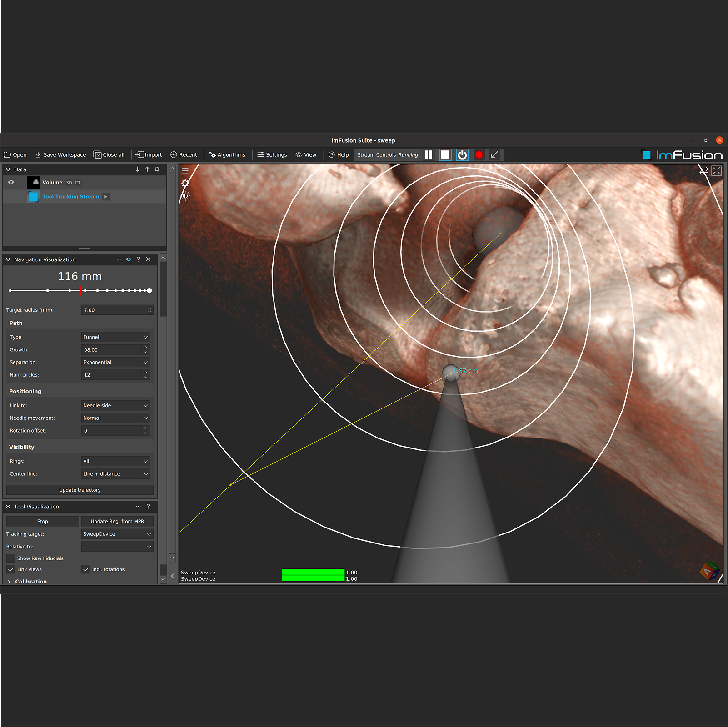Image resolution: width=728 pixels, height=727 pixels.
Task: Open the Algorithms menu
Action: pyautogui.click(x=227, y=155)
